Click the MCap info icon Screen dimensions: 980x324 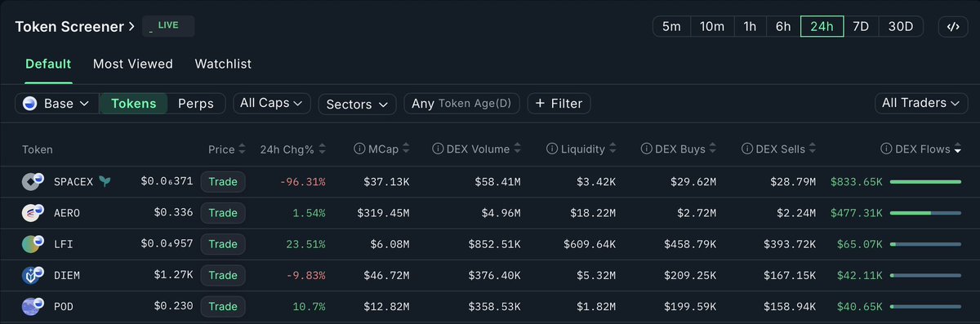(x=359, y=149)
